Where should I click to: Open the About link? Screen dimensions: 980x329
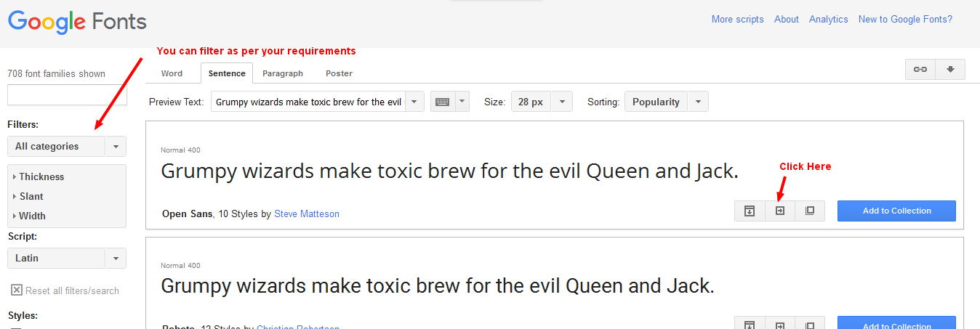787,20
